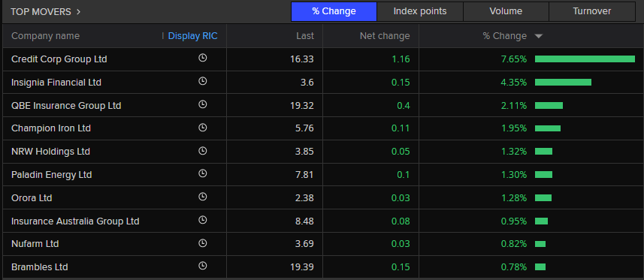Select the Insurance Australia Group Ltd row

click(322, 221)
